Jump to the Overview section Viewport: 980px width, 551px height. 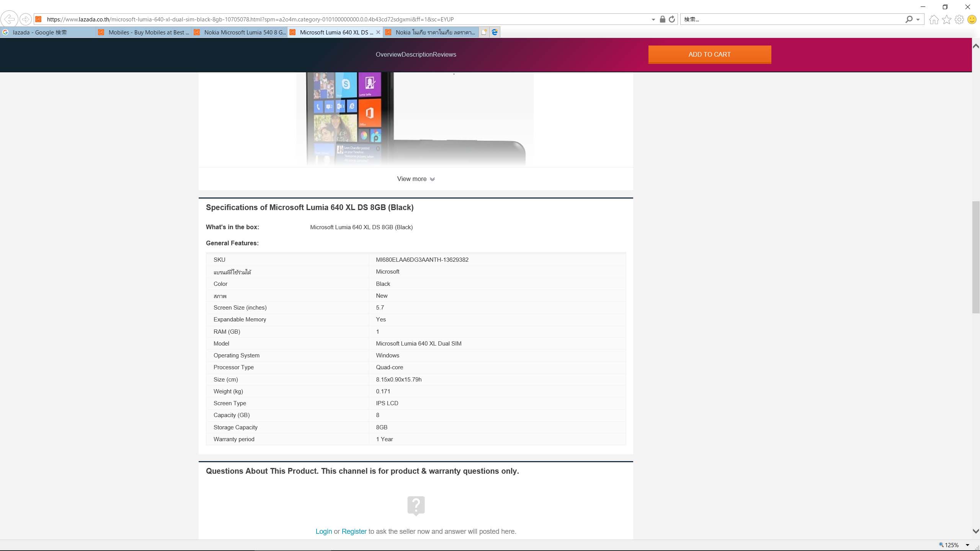click(x=388, y=54)
